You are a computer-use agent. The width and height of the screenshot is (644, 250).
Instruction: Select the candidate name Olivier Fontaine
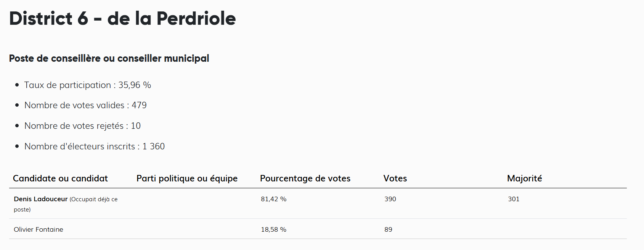[x=39, y=229]
